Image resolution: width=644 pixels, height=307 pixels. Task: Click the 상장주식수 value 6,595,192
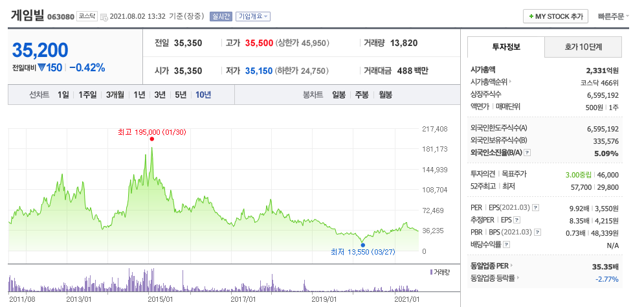[603, 95]
